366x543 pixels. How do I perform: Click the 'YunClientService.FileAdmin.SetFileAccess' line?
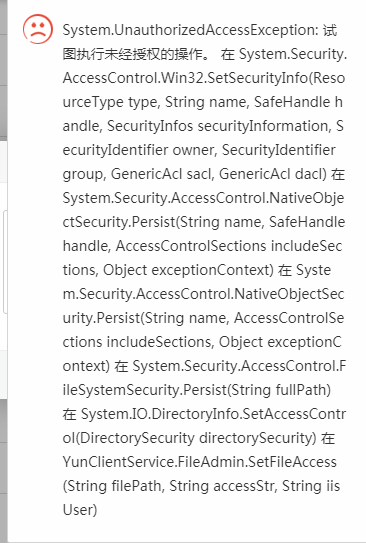[x=199, y=462]
